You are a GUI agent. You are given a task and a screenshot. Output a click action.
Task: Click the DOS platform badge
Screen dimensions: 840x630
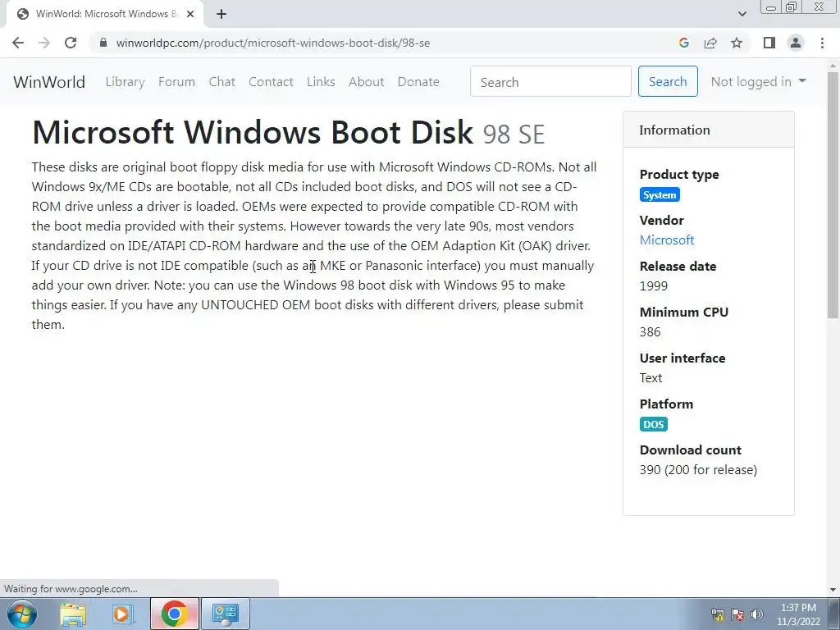point(653,424)
